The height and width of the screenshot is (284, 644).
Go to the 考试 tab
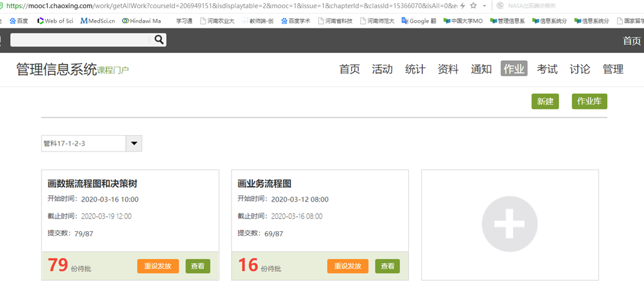pyautogui.click(x=547, y=69)
